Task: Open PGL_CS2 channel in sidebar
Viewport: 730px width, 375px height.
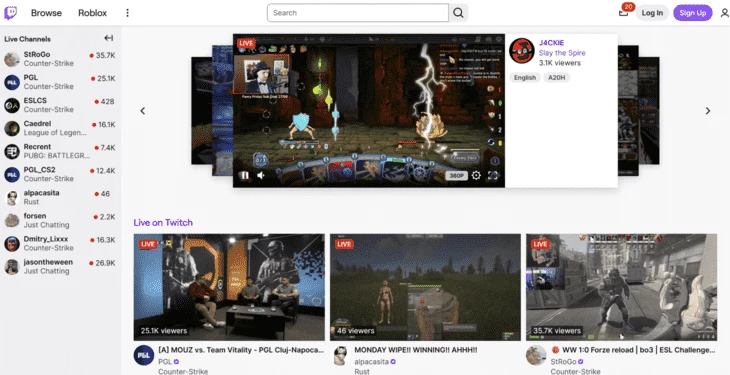Action: point(60,174)
